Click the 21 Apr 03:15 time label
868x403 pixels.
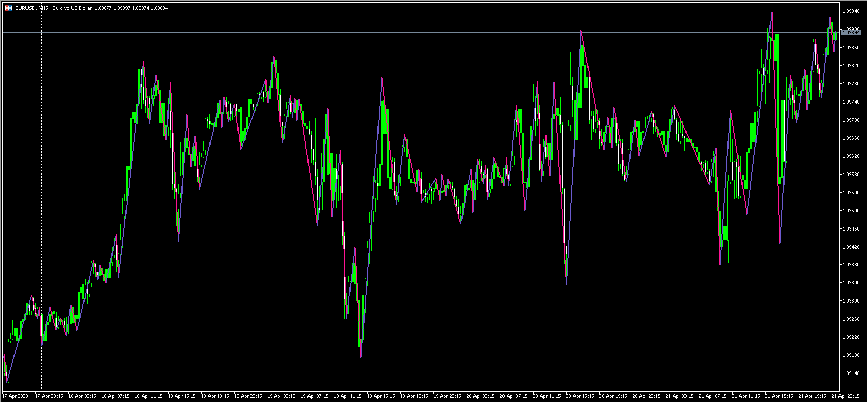(680, 396)
